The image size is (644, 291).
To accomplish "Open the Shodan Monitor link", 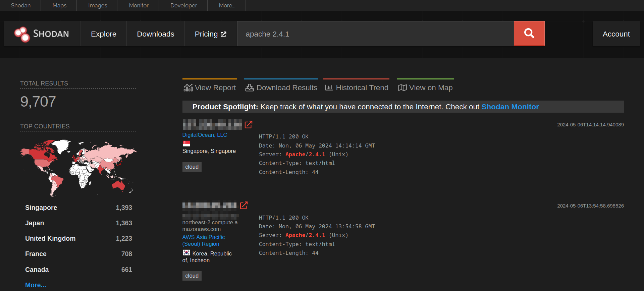I will tap(510, 107).
